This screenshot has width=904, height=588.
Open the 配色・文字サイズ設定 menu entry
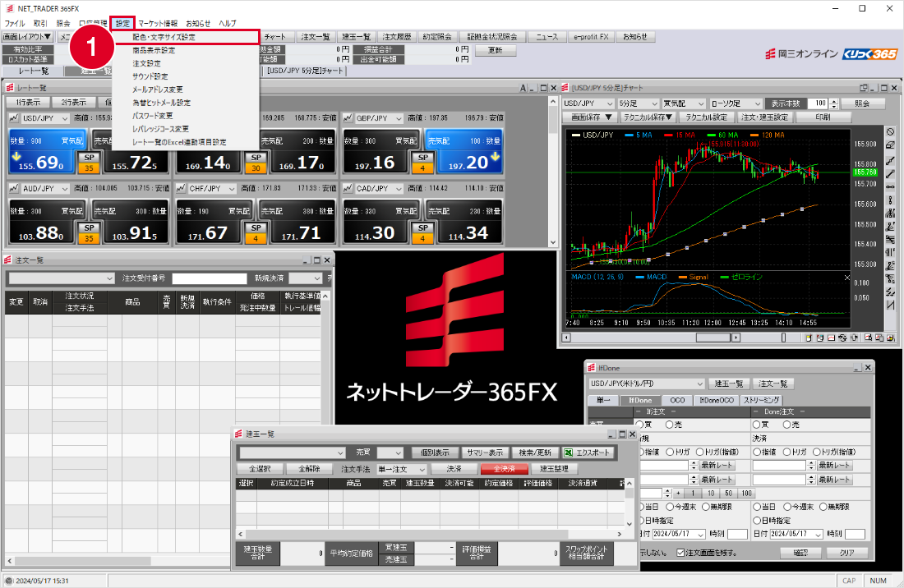pos(187,37)
